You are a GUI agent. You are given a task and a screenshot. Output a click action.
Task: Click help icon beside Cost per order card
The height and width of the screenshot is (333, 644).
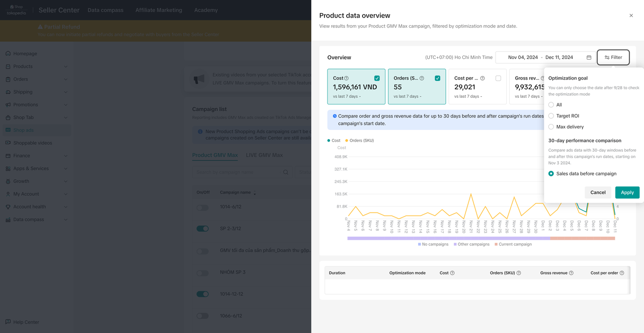482,79
